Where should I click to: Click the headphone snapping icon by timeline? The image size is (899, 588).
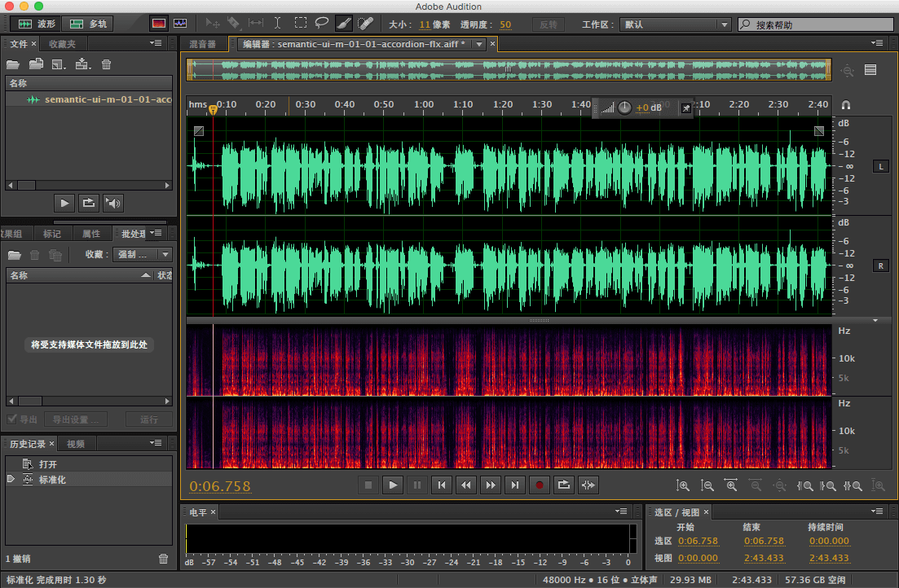846,105
